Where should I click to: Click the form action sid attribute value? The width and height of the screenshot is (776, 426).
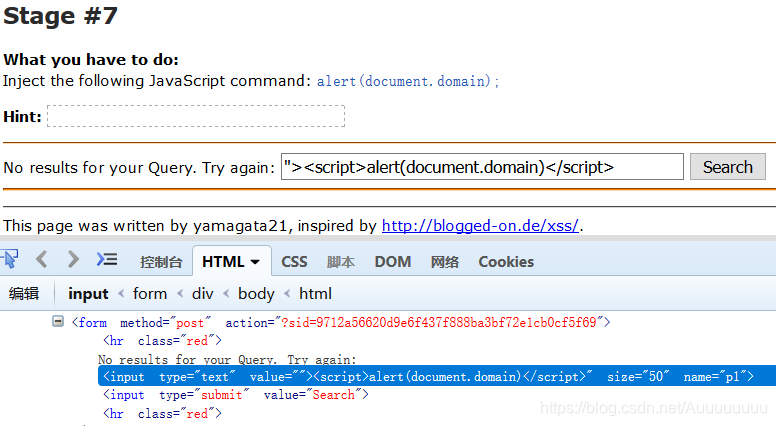point(439,323)
